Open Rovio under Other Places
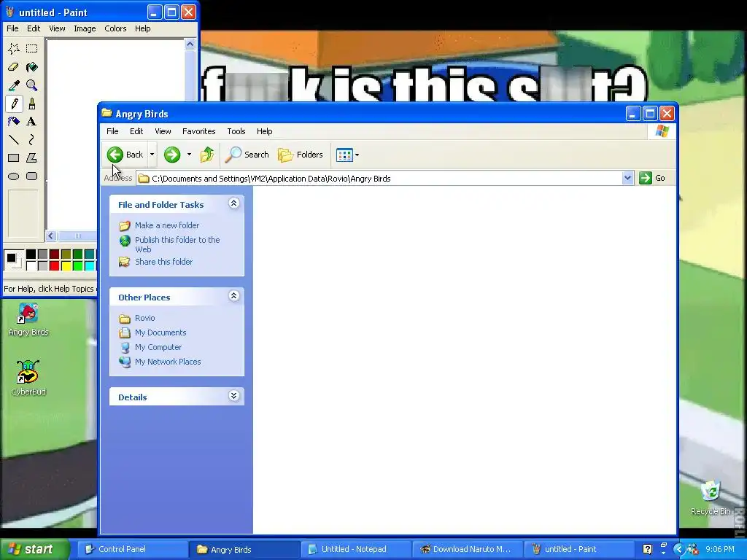 (x=145, y=318)
